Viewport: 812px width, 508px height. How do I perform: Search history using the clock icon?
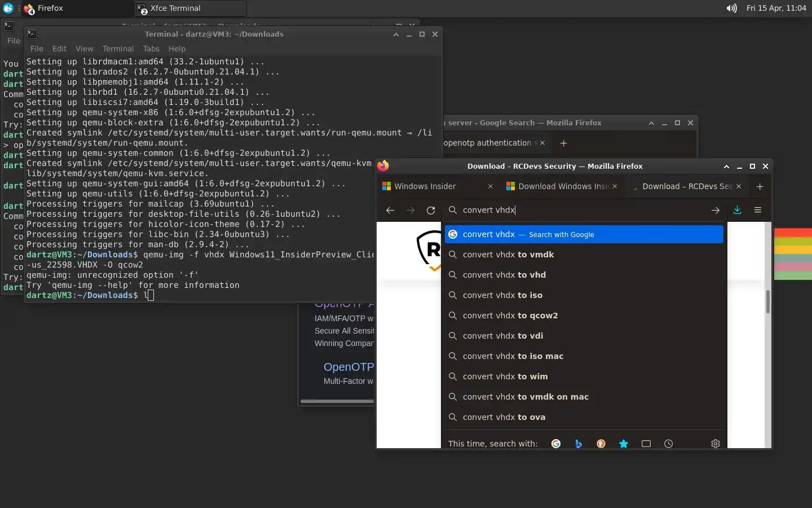(669, 444)
